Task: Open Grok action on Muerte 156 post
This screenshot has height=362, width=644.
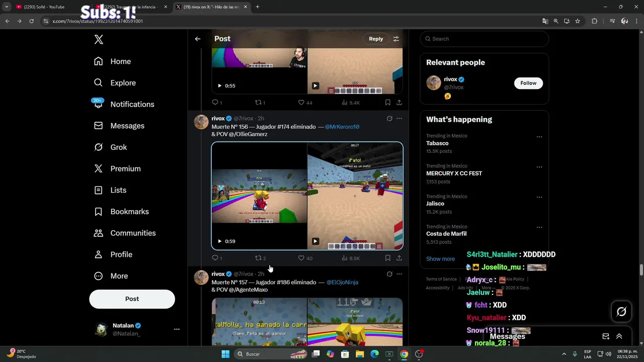Action: coord(389,119)
